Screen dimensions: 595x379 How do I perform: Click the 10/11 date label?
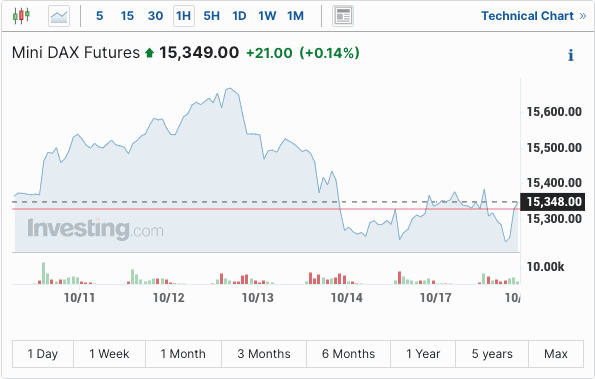coord(79,298)
